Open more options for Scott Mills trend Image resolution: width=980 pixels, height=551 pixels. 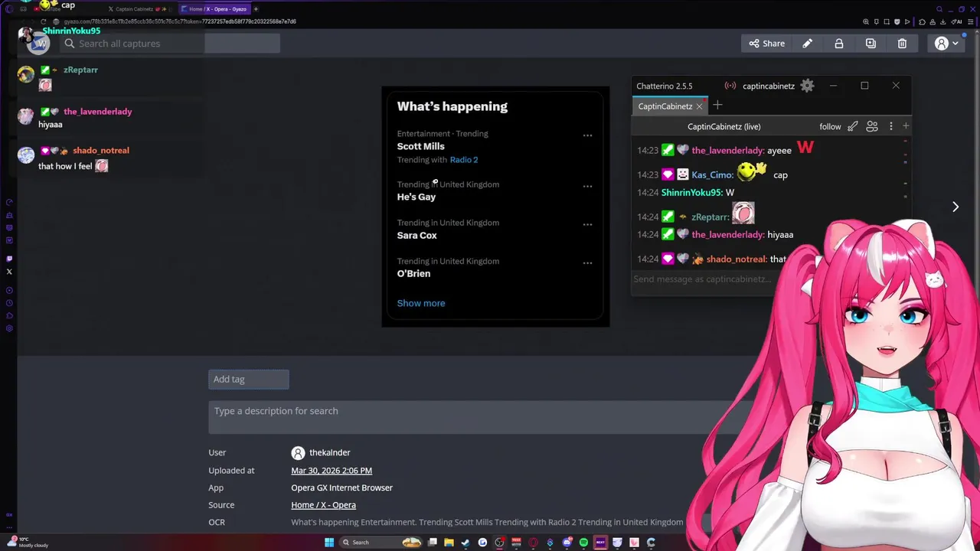click(587, 135)
